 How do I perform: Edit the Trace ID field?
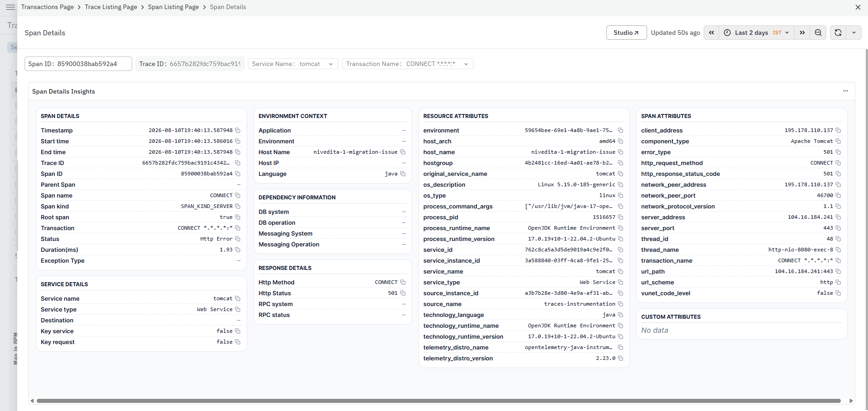pyautogui.click(x=190, y=64)
